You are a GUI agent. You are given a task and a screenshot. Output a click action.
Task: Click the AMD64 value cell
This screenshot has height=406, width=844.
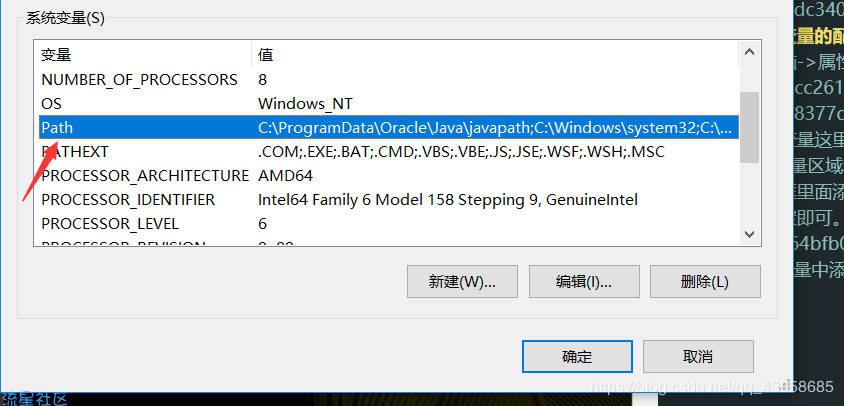285,176
